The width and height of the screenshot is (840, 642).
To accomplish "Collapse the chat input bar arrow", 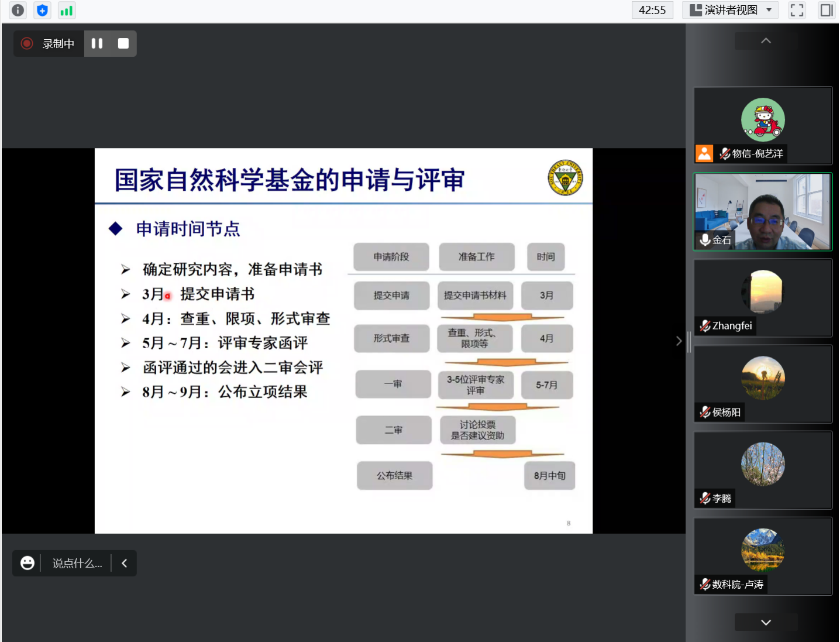I will click(124, 563).
